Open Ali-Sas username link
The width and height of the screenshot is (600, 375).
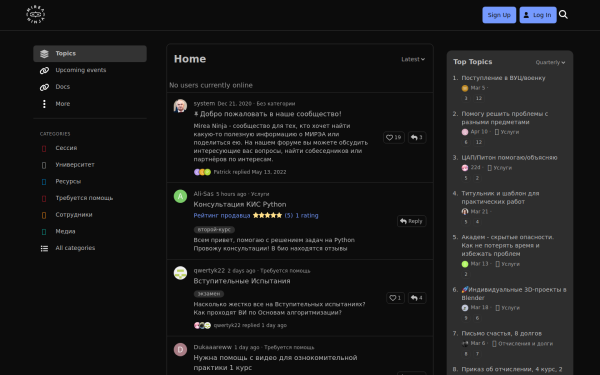[203, 194]
